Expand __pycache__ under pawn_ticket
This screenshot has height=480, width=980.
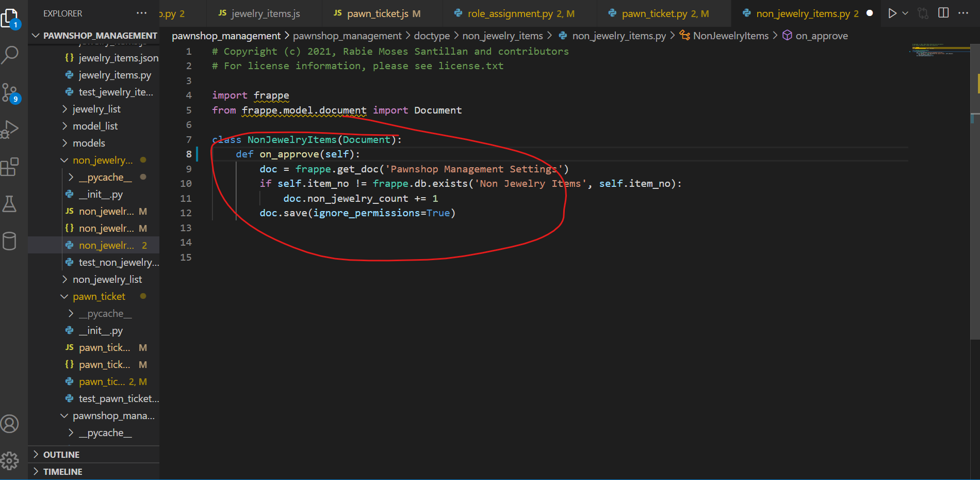(x=94, y=313)
